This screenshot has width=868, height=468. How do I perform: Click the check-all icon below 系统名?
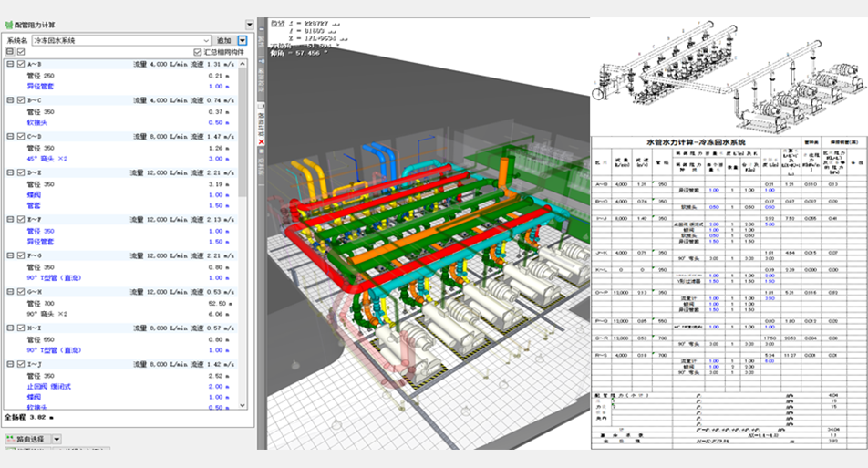(20, 53)
